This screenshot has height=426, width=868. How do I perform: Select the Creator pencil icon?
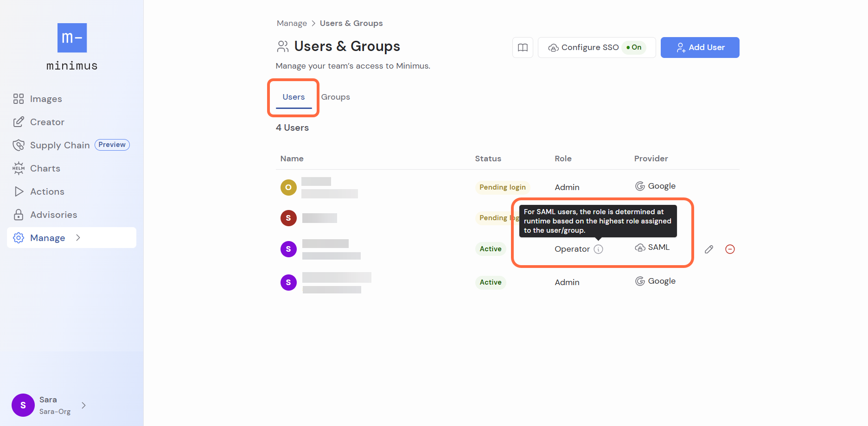pyautogui.click(x=19, y=122)
